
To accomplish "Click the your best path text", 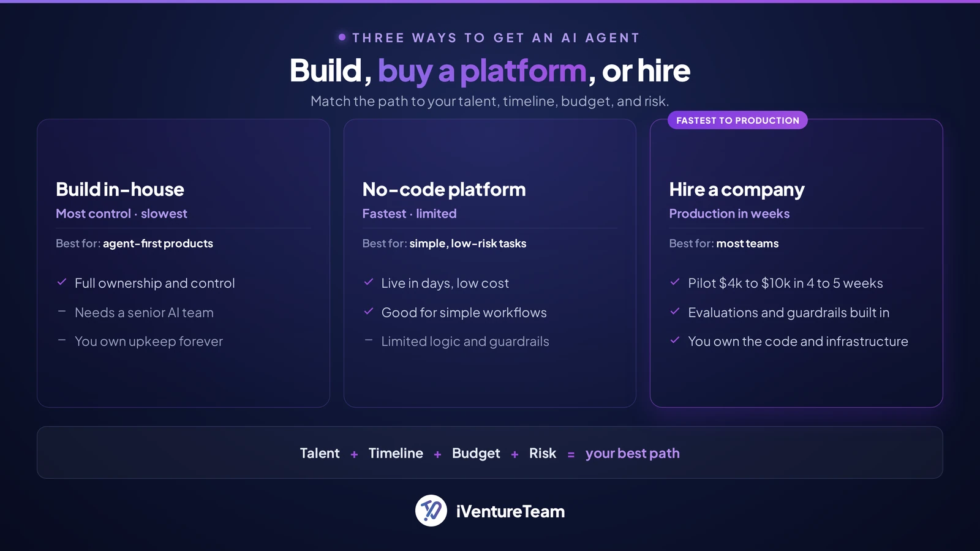I will 633,454.
